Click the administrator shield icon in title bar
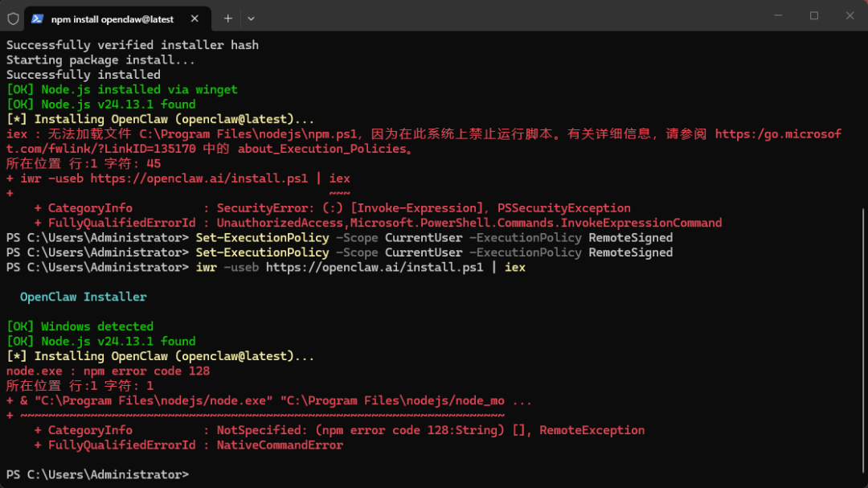 point(13,18)
